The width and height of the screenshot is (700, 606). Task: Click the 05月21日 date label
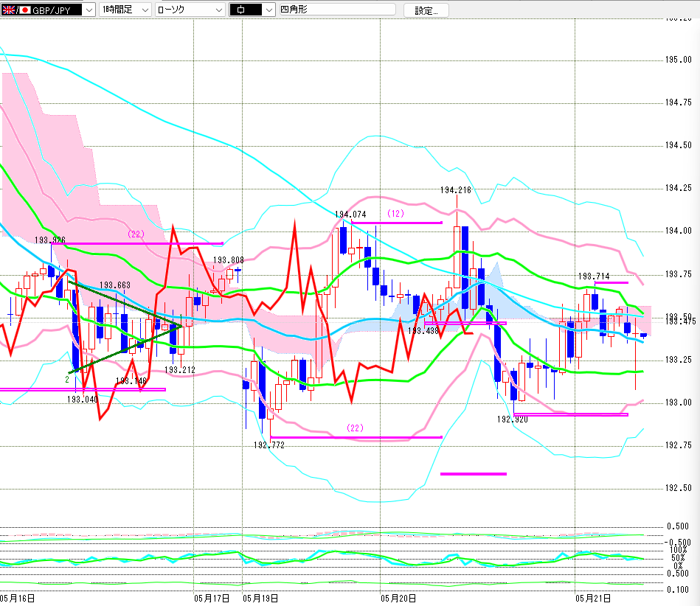pos(593,598)
